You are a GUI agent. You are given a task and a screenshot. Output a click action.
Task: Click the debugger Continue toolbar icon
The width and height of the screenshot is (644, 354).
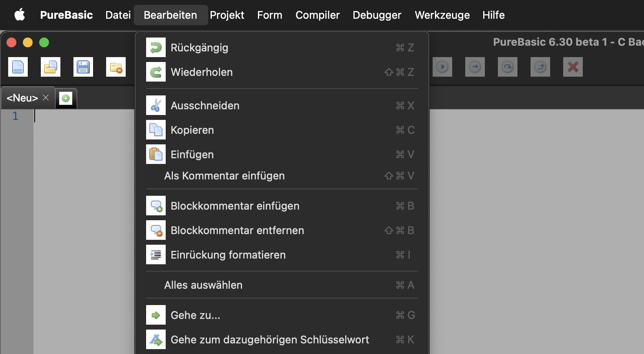(x=442, y=67)
